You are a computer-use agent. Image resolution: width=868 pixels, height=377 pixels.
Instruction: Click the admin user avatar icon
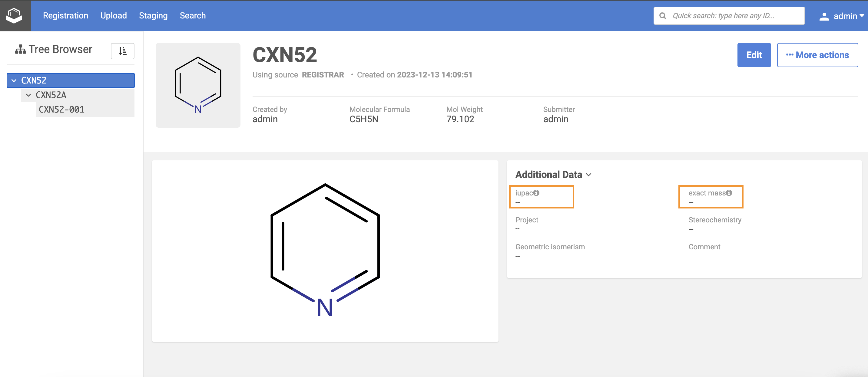[x=824, y=16]
